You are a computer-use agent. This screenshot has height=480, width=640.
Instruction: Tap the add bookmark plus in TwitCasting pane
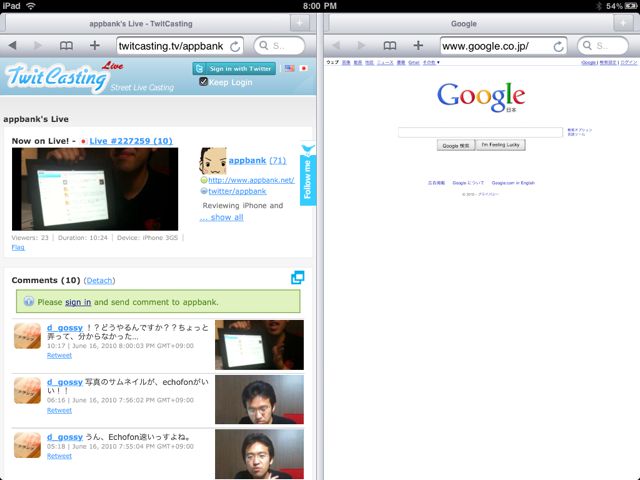pos(95,45)
